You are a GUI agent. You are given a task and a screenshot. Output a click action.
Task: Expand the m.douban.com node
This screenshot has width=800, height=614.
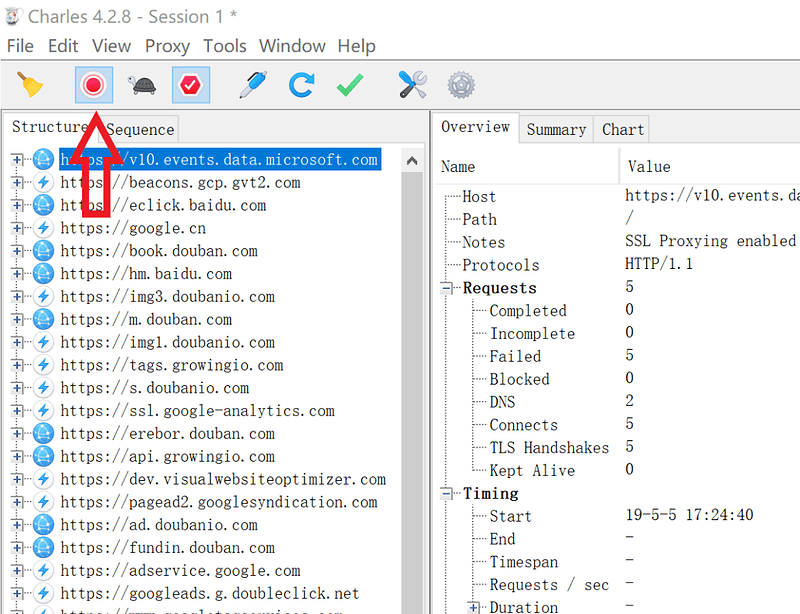(x=17, y=320)
